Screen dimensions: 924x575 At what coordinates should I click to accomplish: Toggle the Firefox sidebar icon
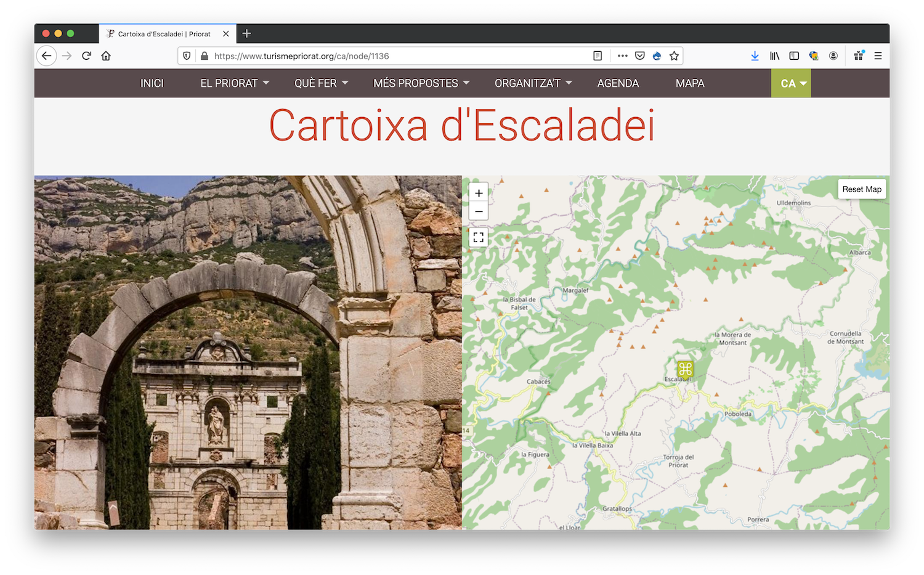(x=794, y=56)
